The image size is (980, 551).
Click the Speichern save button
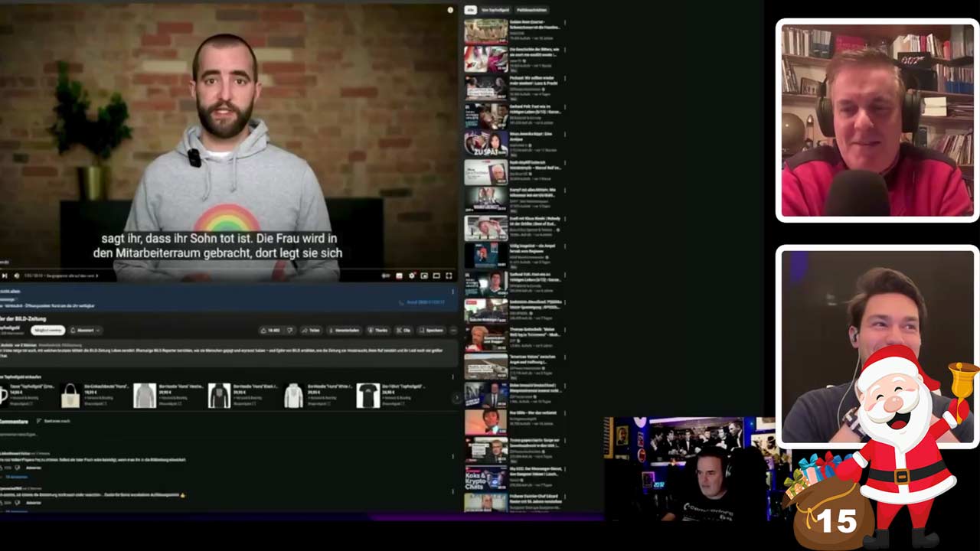coord(432,331)
